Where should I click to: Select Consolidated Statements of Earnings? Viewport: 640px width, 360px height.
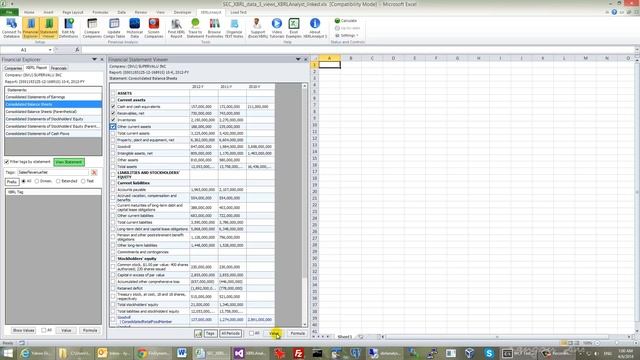53,97
